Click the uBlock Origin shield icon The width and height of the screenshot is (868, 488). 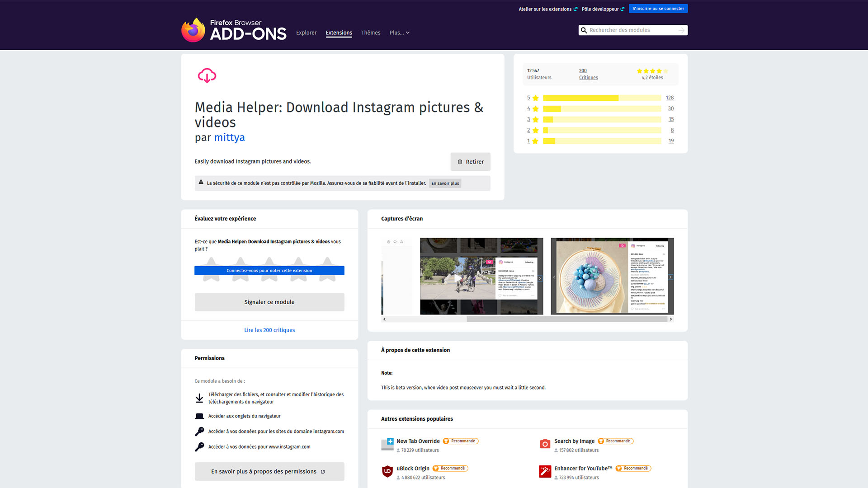click(x=387, y=472)
